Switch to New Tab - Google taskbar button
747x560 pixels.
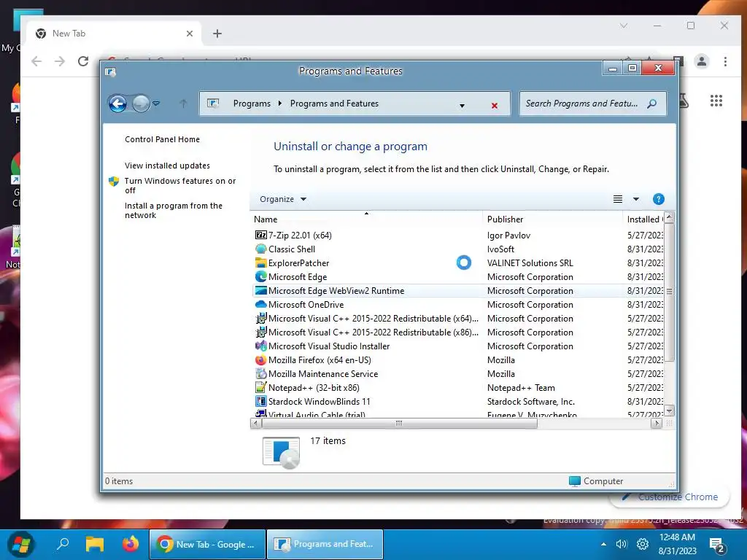(x=207, y=544)
